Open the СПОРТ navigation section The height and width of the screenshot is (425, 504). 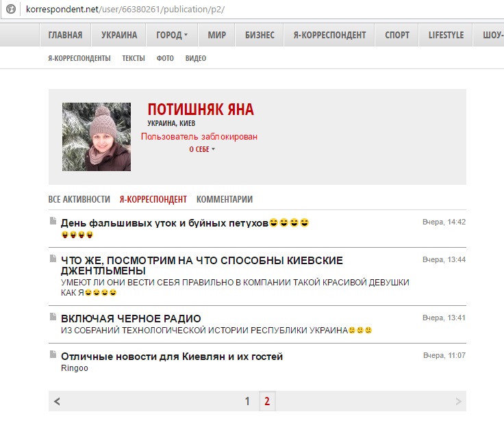397,35
